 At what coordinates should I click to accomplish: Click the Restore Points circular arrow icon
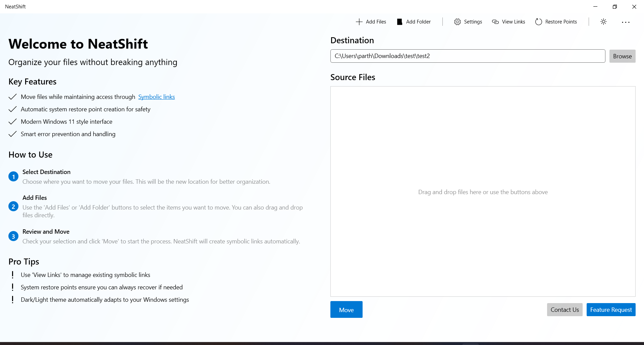pos(538,22)
